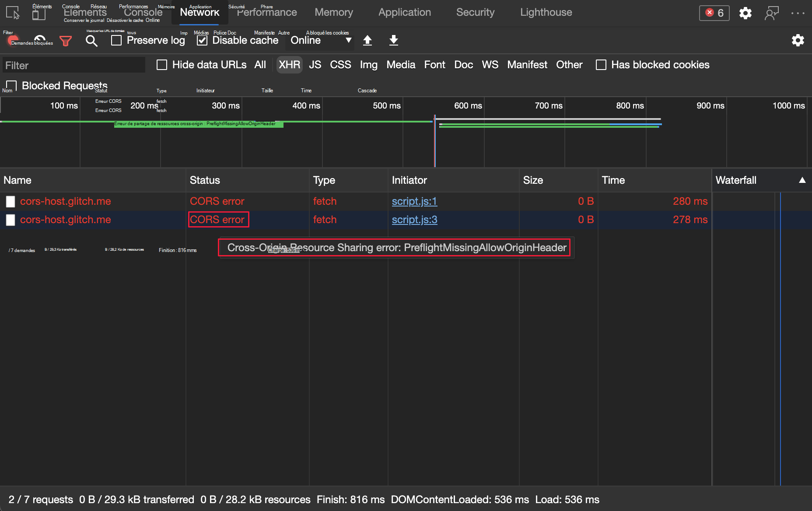This screenshot has height=511, width=812.
Task: Uncheck the Disable cache checkbox
Action: [x=202, y=40]
